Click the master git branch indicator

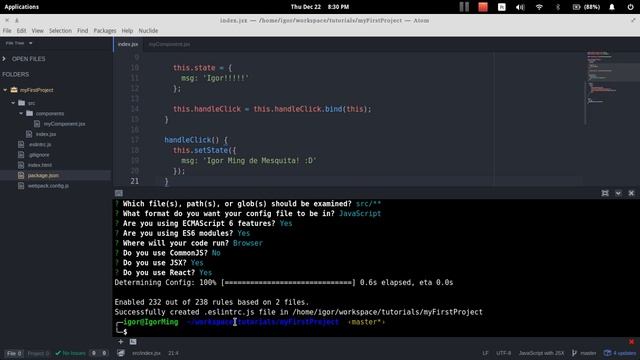584,353
